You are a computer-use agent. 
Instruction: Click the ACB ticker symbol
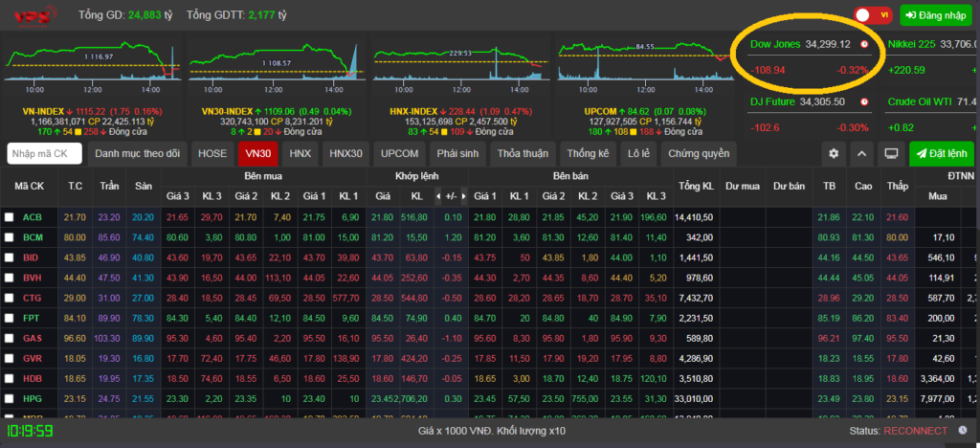pos(32,217)
